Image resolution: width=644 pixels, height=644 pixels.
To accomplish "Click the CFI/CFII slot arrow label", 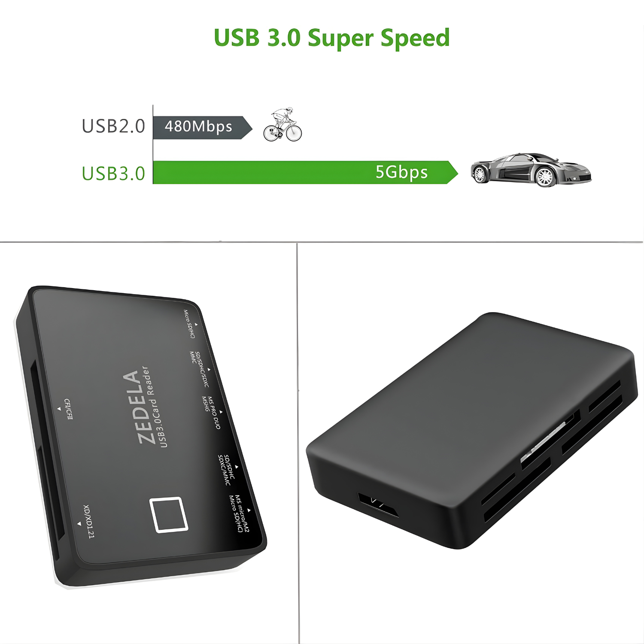I will click(67, 409).
